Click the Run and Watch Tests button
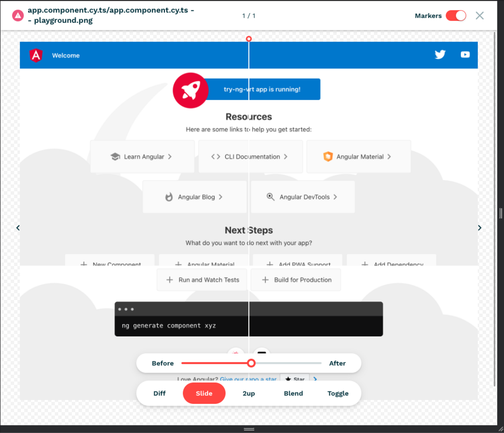This screenshot has height=433, width=504. click(202, 280)
